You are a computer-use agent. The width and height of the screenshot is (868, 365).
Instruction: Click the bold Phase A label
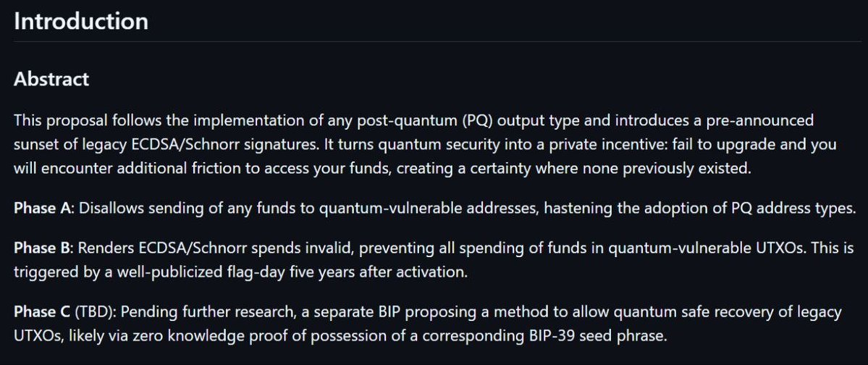pyautogui.click(x=43, y=208)
